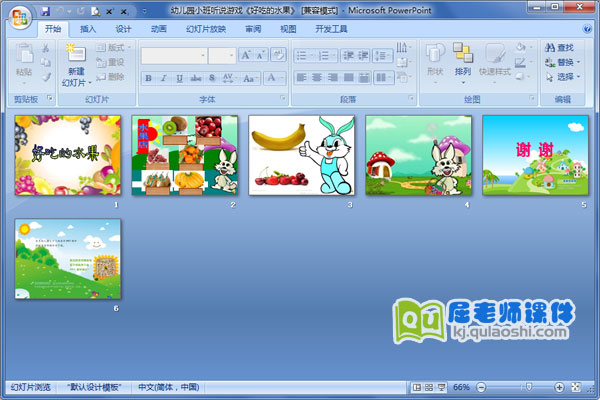This screenshot has height=400, width=600.
Task: Apply text shadow with S icon
Action: point(212,78)
